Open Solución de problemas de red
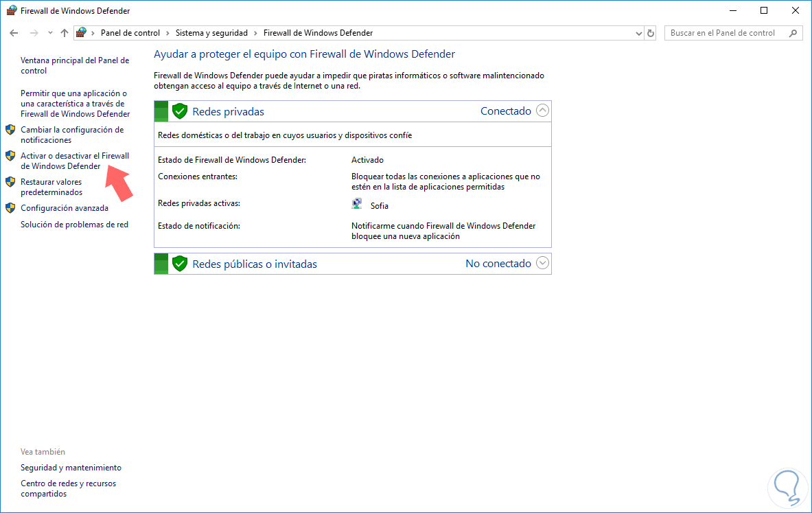Image resolution: width=812 pixels, height=513 pixels. [x=75, y=225]
